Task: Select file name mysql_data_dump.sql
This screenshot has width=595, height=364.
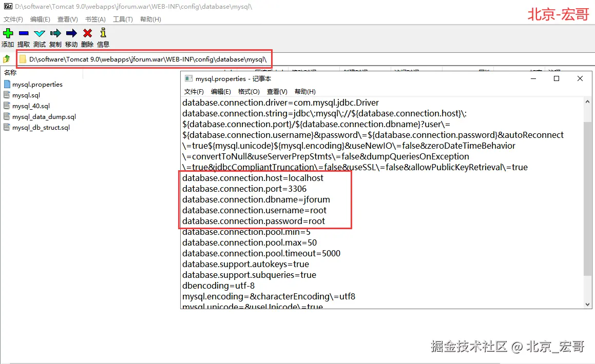Action: [44, 117]
